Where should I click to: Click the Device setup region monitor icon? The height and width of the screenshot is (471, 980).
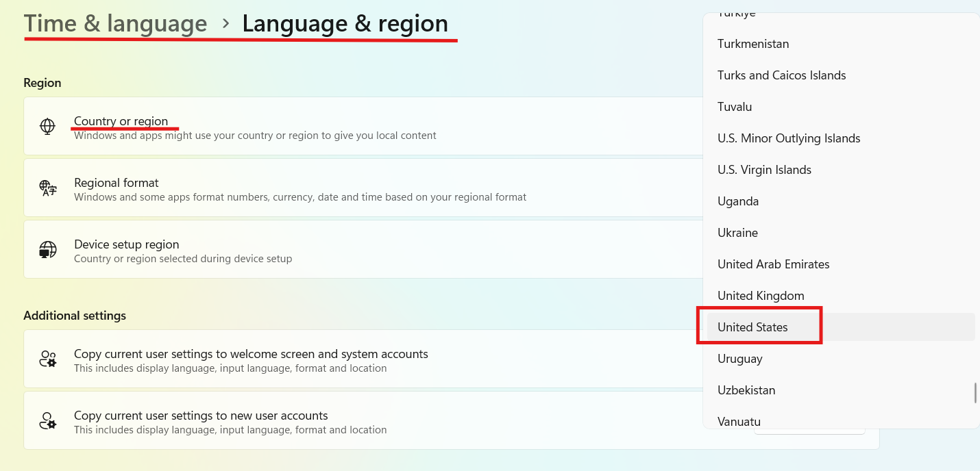click(46, 249)
